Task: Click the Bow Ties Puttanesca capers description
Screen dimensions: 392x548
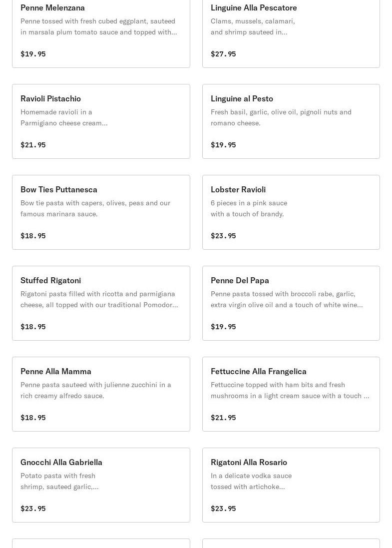Action: 95,208
